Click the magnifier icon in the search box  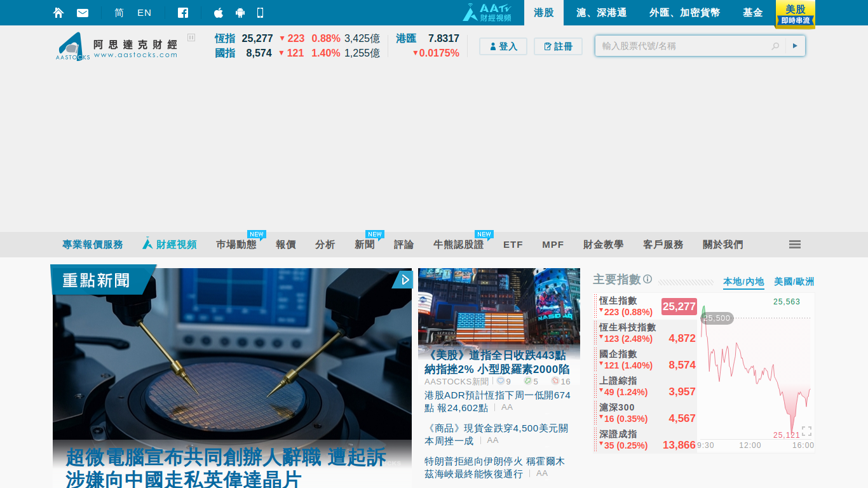tap(775, 46)
